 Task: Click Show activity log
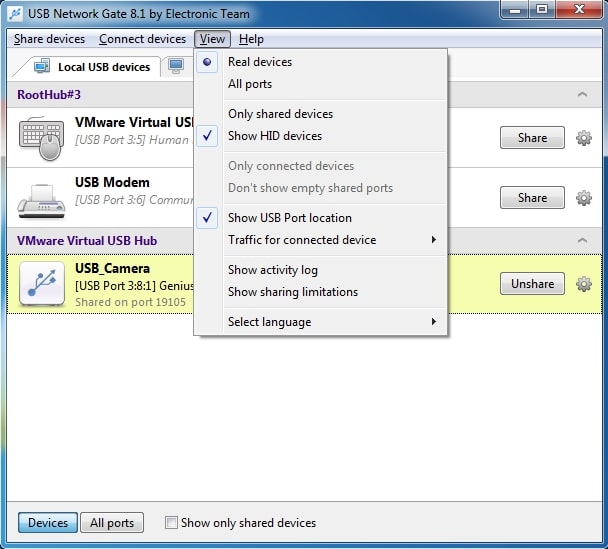[x=320, y=270]
